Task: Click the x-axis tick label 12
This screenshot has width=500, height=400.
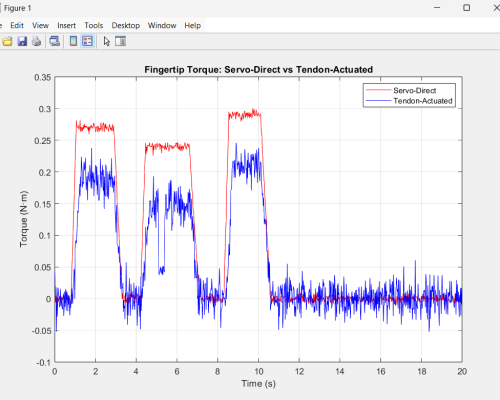Action: (x=299, y=371)
